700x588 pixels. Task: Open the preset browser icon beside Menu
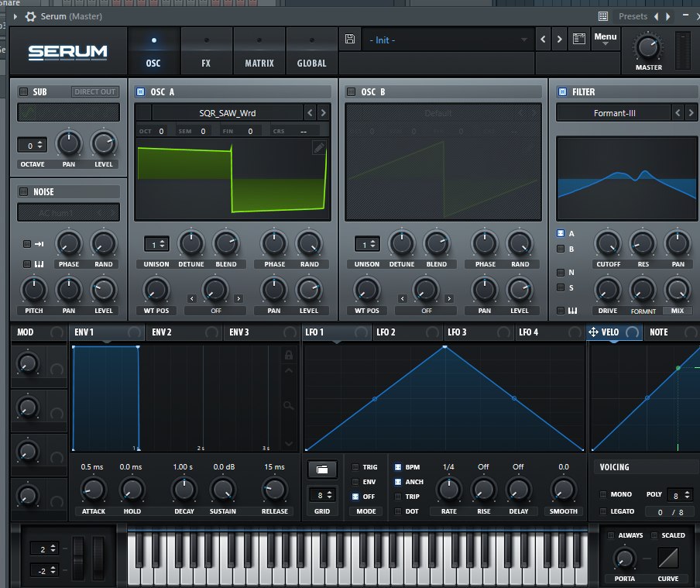pos(579,39)
